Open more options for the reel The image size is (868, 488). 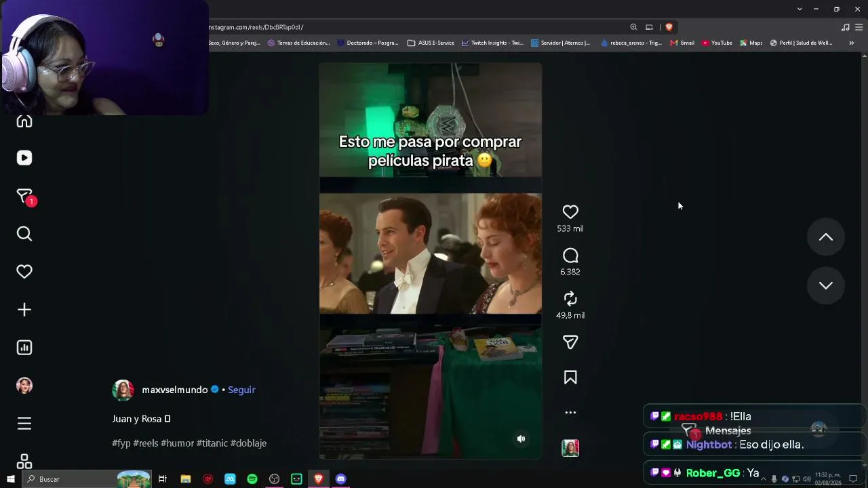click(x=570, y=412)
